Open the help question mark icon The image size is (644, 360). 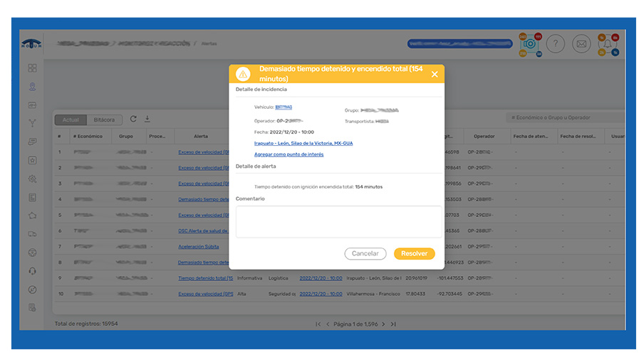(555, 43)
